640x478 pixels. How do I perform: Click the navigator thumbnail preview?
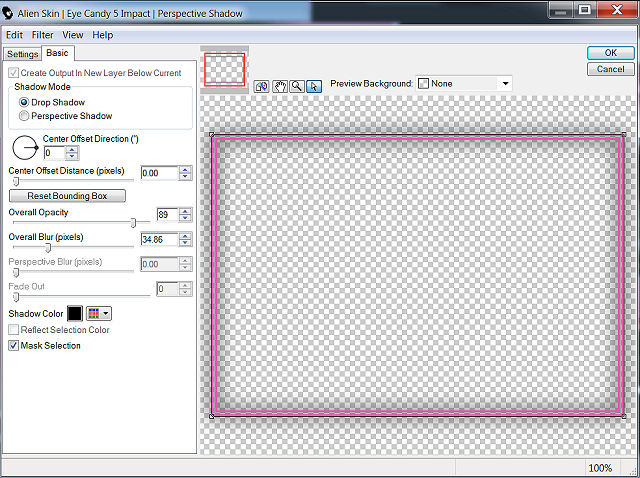point(224,70)
